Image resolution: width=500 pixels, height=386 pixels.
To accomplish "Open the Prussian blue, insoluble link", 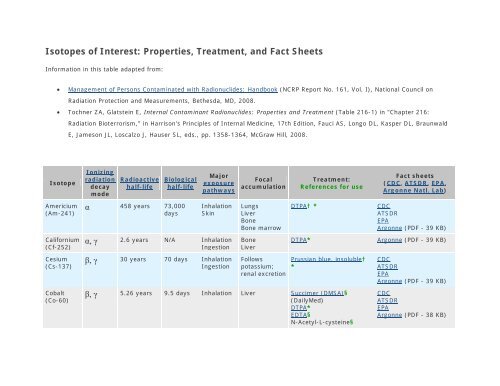I will point(326,259).
